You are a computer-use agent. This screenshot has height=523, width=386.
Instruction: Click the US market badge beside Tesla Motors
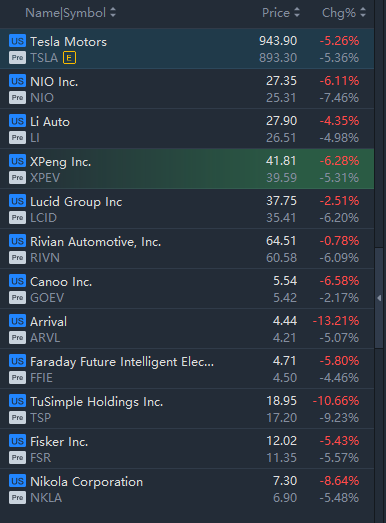[17, 41]
